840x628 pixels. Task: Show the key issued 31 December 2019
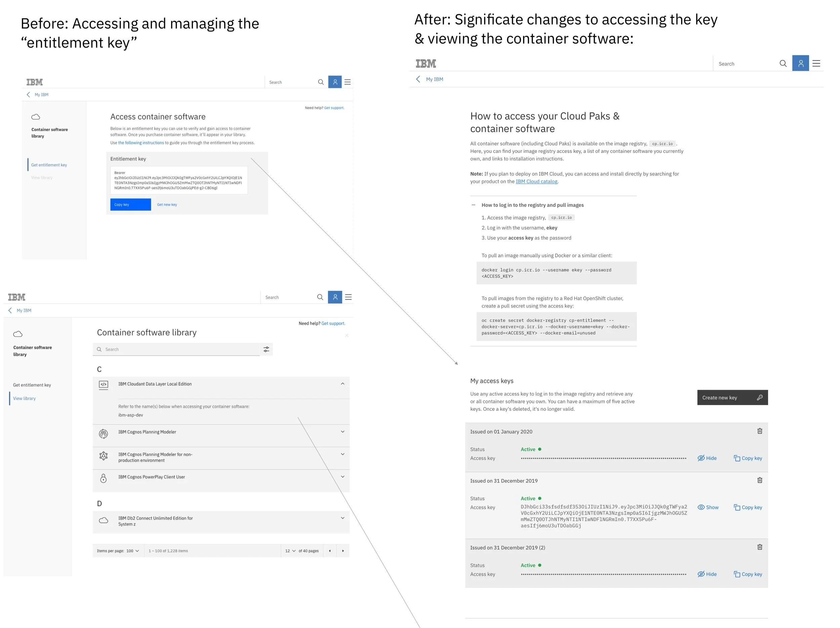(x=708, y=507)
